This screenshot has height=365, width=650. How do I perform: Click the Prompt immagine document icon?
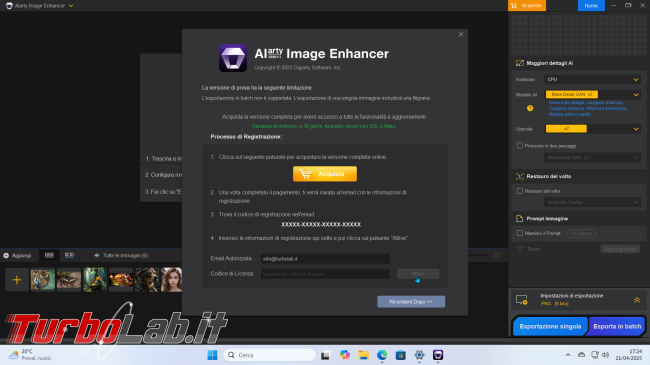(519, 219)
